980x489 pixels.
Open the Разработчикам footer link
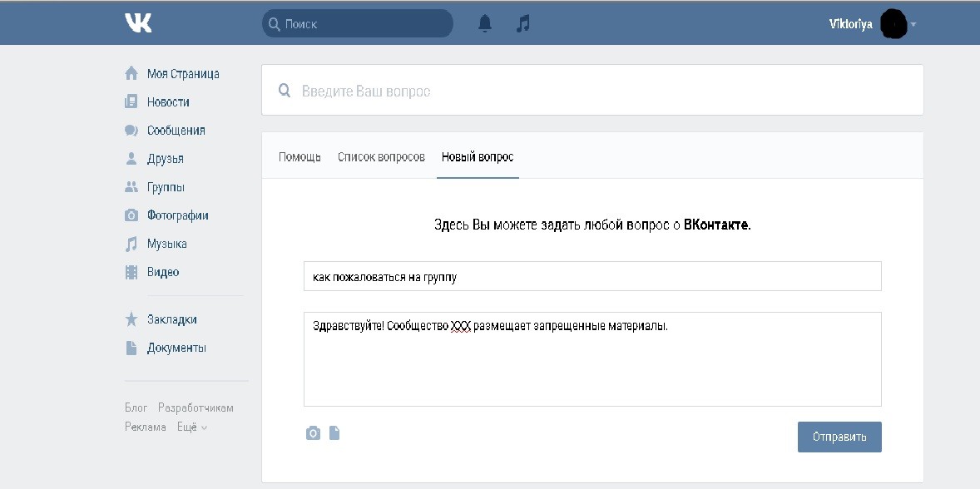click(x=196, y=407)
